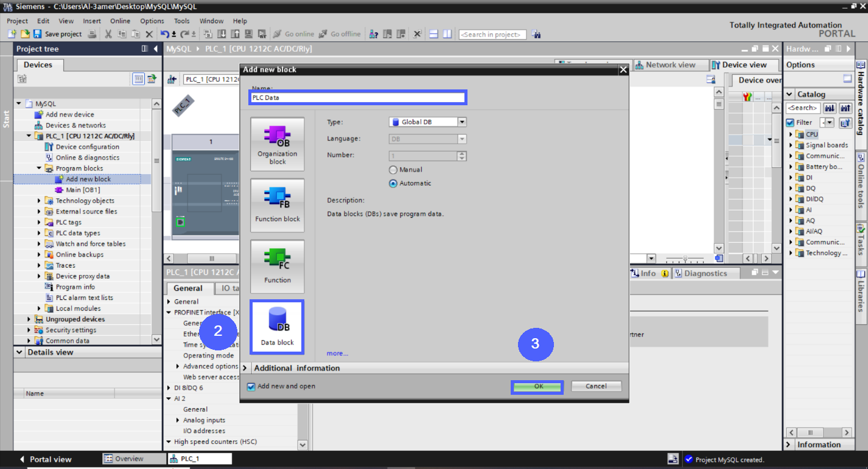Click search binoculars icon beside project search
The image size is (868, 469).
(536, 34)
